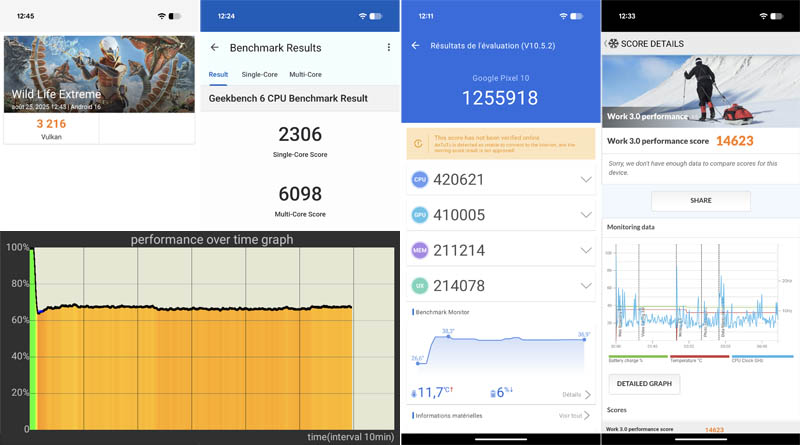Expand the GPU 410005 score row
800x445 pixels.
coord(585,215)
